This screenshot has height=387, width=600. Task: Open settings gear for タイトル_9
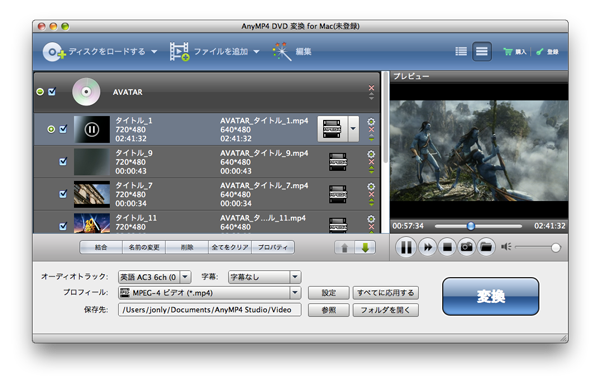[371, 154]
